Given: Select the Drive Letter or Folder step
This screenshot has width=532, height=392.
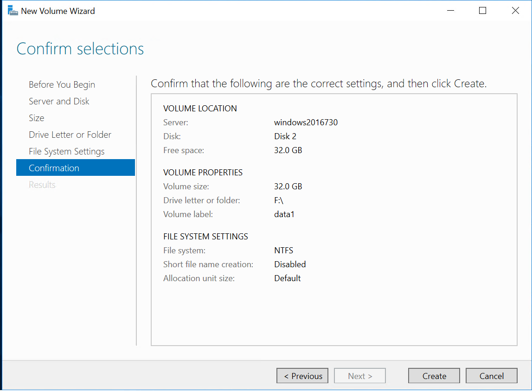Looking at the screenshot, I should point(70,135).
